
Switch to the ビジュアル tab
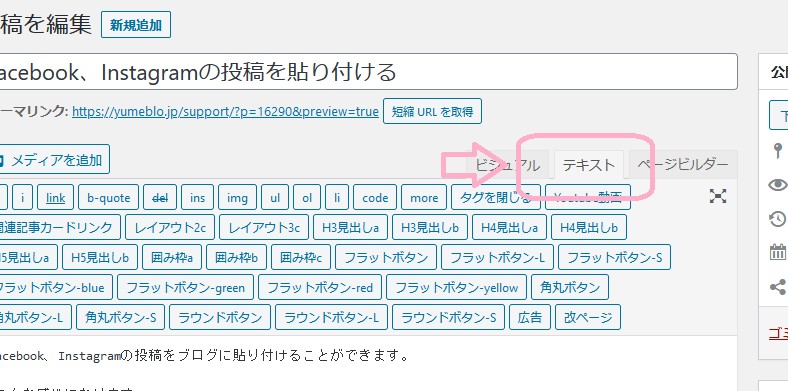coord(507,165)
